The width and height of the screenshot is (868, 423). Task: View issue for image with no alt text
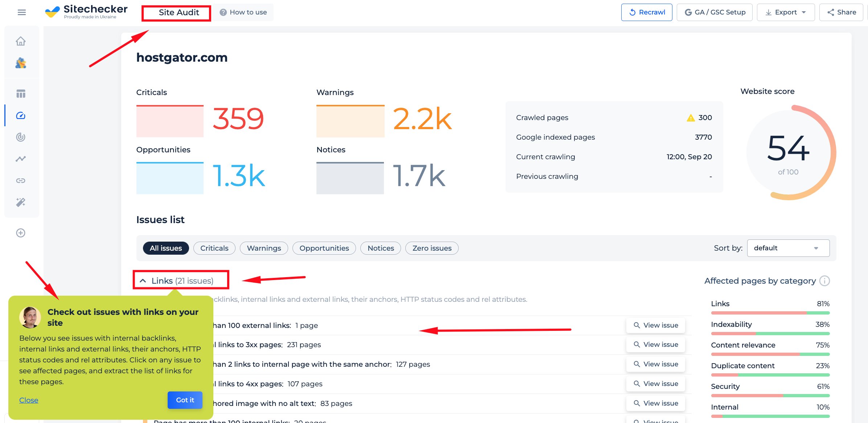656,403
